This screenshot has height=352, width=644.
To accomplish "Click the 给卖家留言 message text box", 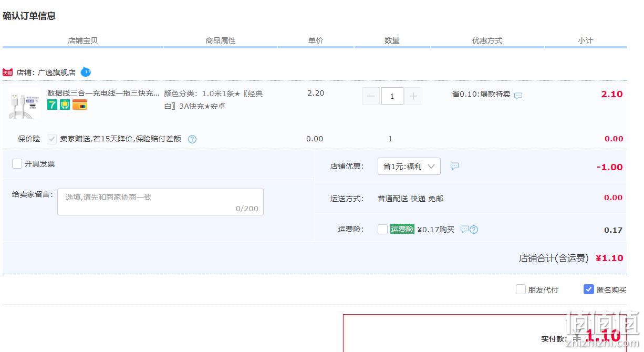I will coord(160,202).
